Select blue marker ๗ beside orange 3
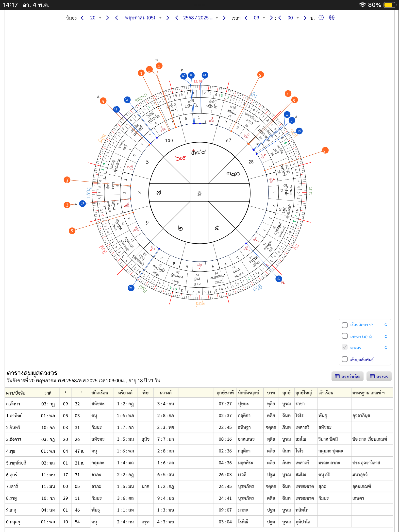The image size is (399, 532). pos(83,203)
